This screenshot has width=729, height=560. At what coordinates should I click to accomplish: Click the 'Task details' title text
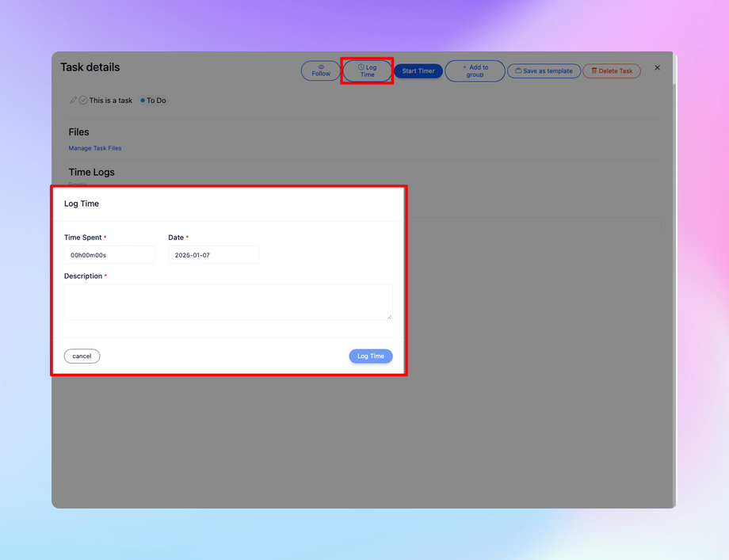click(x=90, y=67)
